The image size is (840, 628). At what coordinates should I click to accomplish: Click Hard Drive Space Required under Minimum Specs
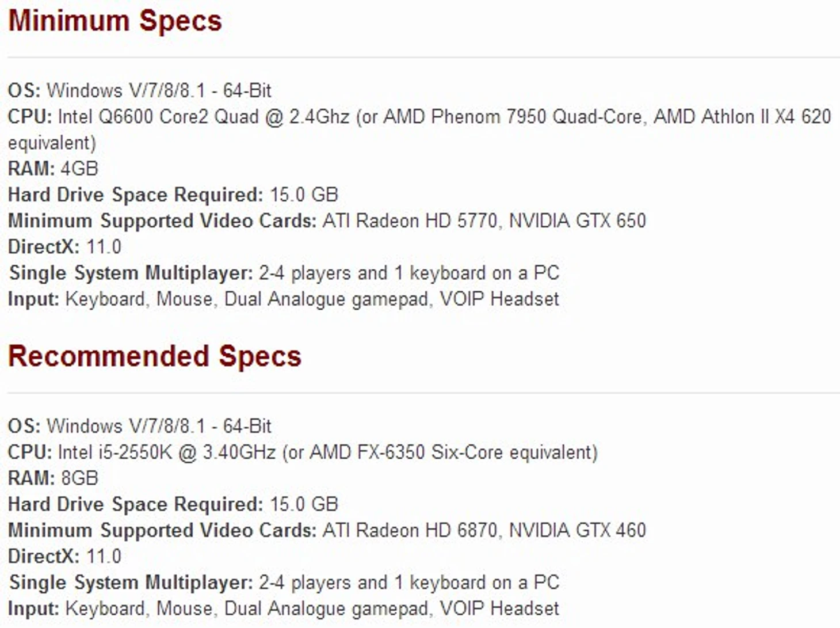point(135,195)
